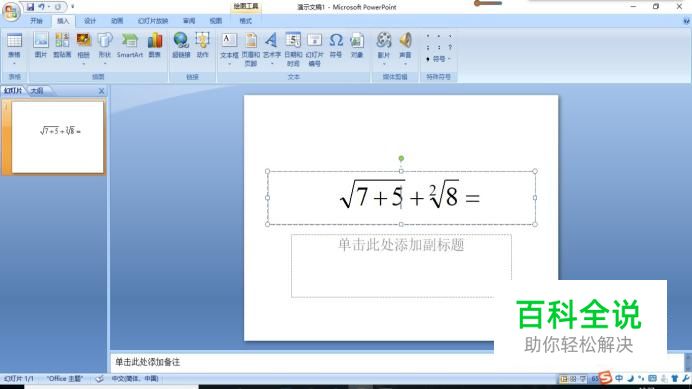Click the Redo/Repeat button in quick access
The height and width of the screenshot is (389, 692).
click(58, 7)
